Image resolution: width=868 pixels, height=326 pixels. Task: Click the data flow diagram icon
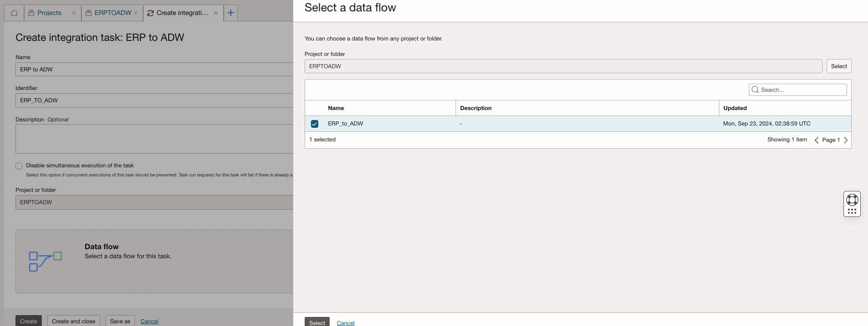click(45, 261)
